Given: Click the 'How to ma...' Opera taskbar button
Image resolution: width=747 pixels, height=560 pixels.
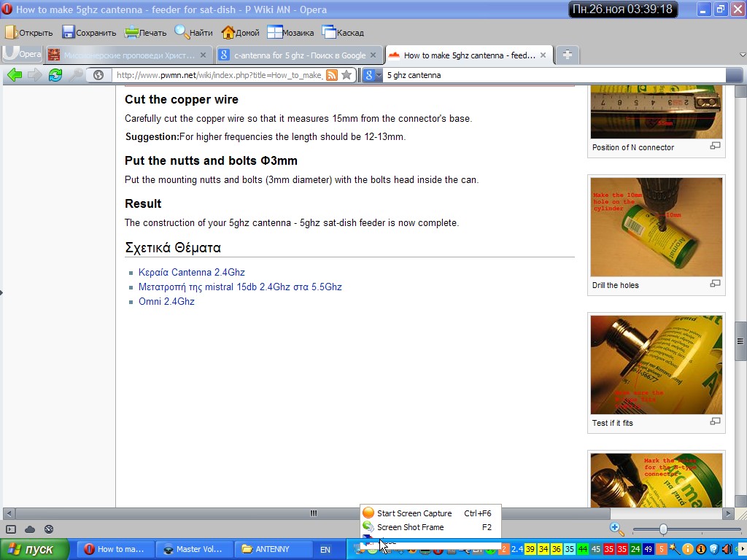Looking at the screenshot, I should (116, 550).
